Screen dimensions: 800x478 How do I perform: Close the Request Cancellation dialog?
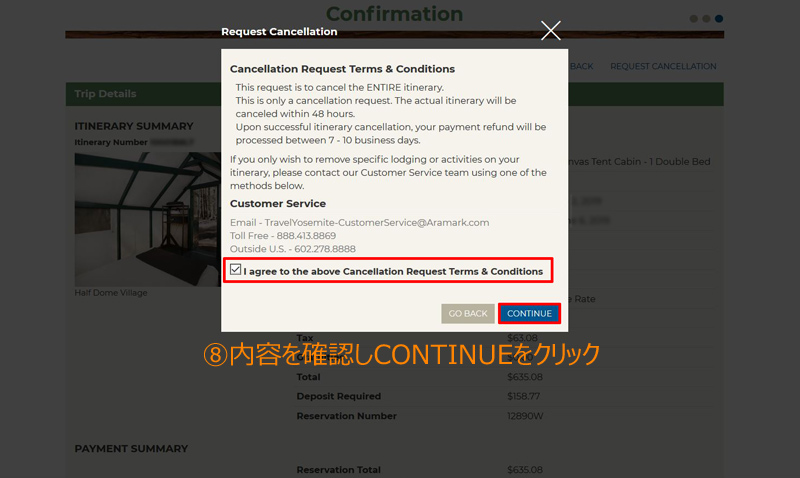point(551,31)
